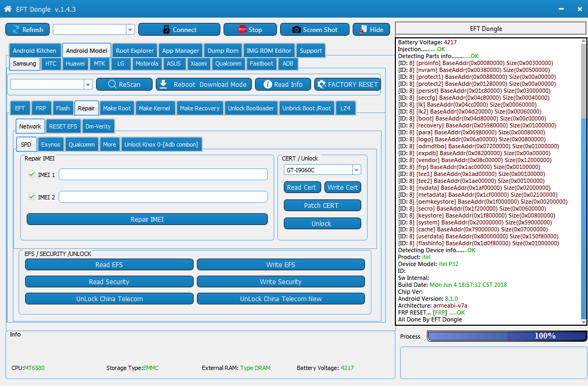This screenshot has width=588, height=386.
Task: Click the UnLock China Telecom button
Action: click(109, 299)
